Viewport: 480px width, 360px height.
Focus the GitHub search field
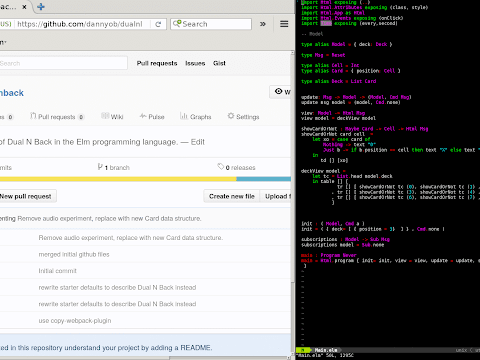tap(63, 63)
